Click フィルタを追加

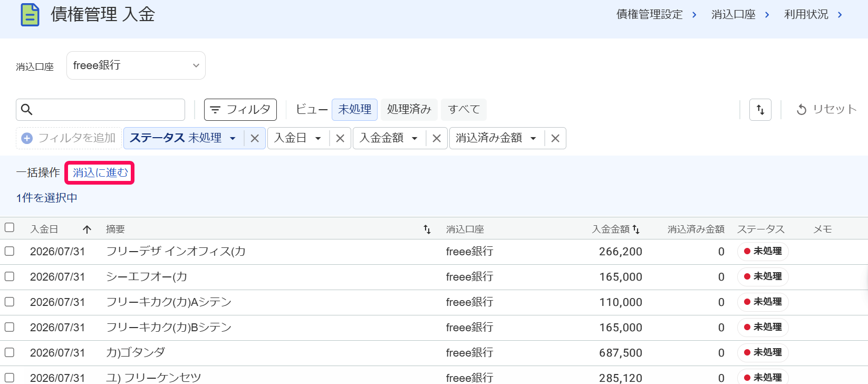tap(69, 138)
